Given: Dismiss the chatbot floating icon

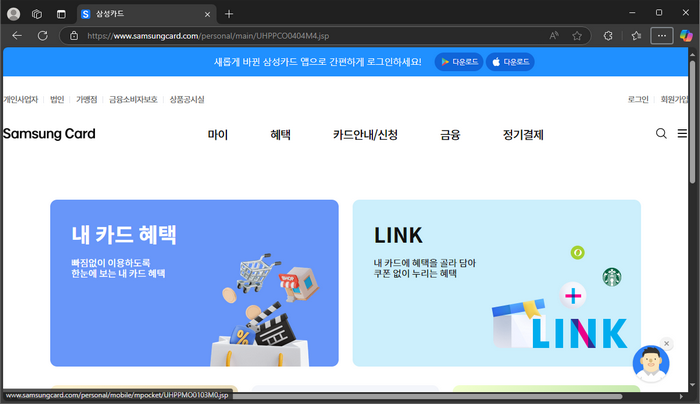Looking at the screenshot, I should pyautogui.click(x=667, y=343).
